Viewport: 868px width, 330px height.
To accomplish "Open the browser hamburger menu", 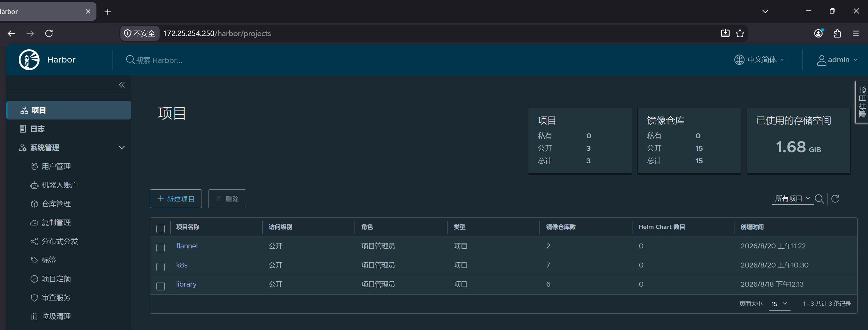I will coord(856,33).
